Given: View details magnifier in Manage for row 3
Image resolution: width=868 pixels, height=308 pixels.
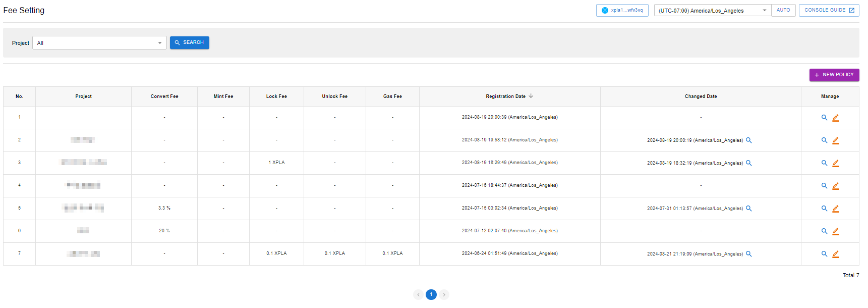Looking at the screenshot, I should pos(824,163).
